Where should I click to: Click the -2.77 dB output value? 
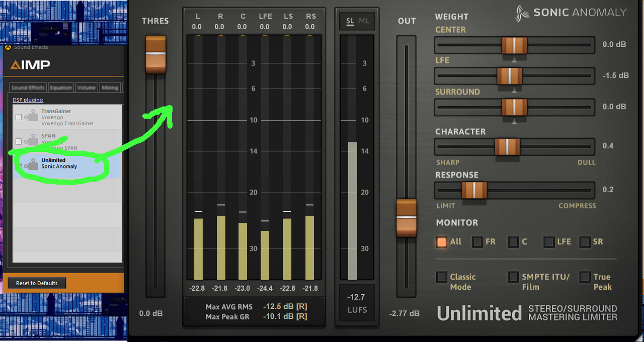(x=404, y=313)
